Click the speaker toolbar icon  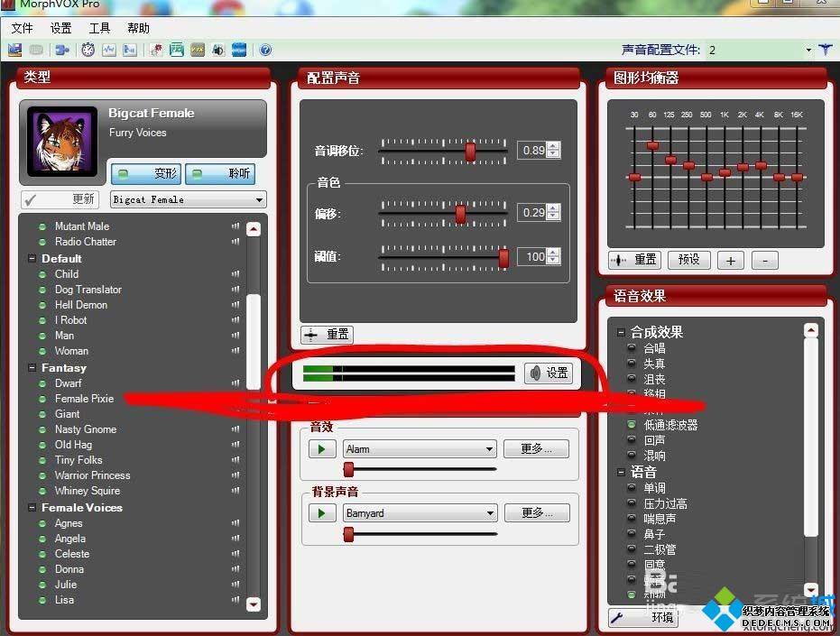tap(218, 50)
